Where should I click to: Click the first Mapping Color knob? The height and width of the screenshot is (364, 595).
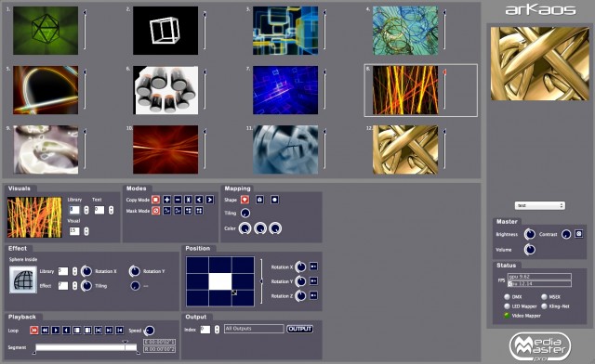point(245,228)
